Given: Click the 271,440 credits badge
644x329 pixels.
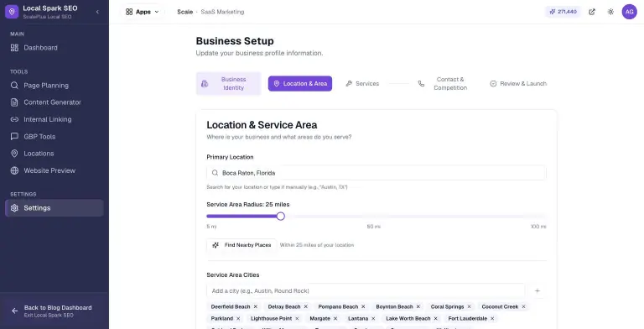Looking at the screenshot, I should pyautogui.click(x=563, y=12).
